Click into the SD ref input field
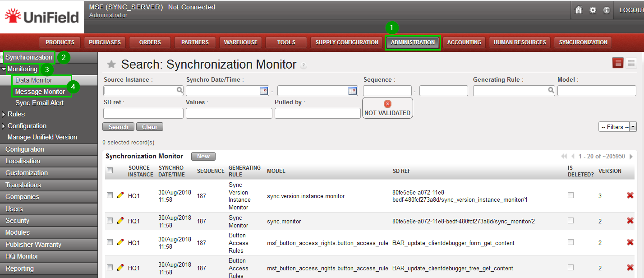Screen dimensions: 644x278 click(x=143, y=113)
